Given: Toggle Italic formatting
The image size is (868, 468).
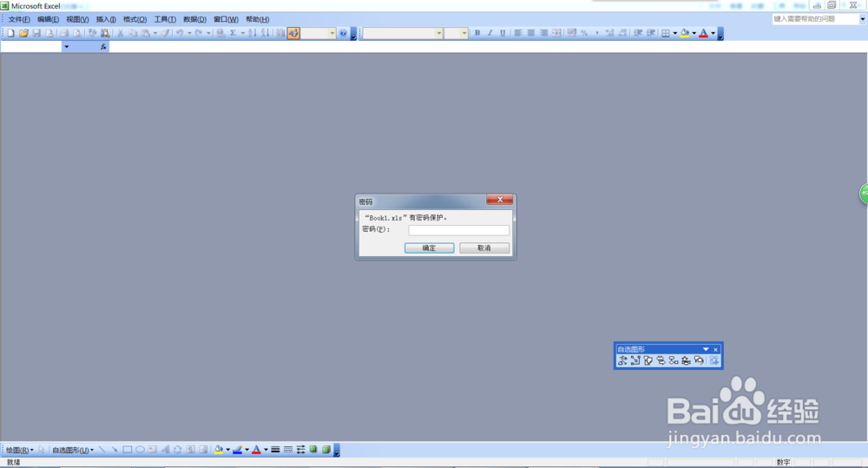Looking at the screenshot, I should click(x=490, y=33).
